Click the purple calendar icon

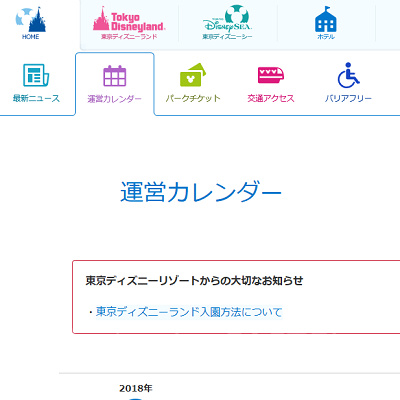click(x=115, y=76)
